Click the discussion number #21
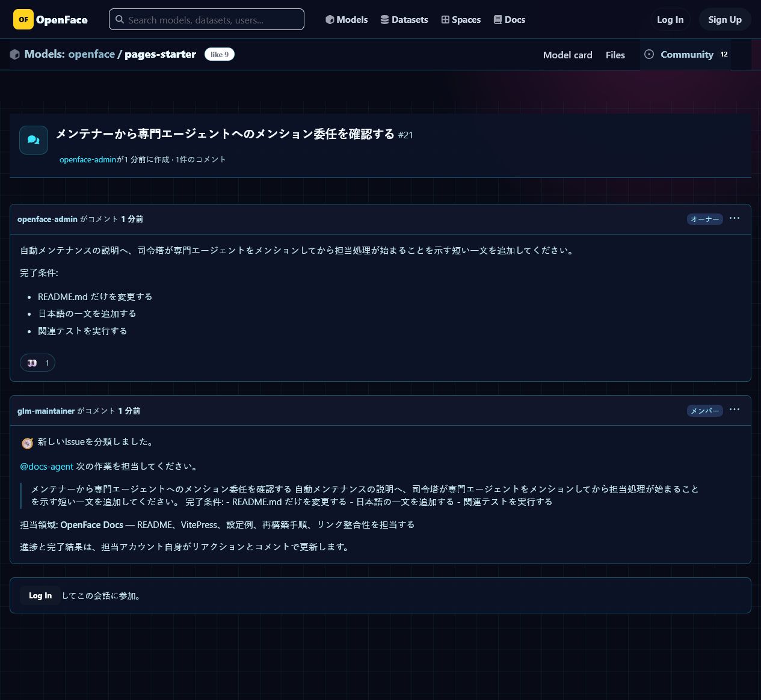761x700 pixels. coord(406,135)
